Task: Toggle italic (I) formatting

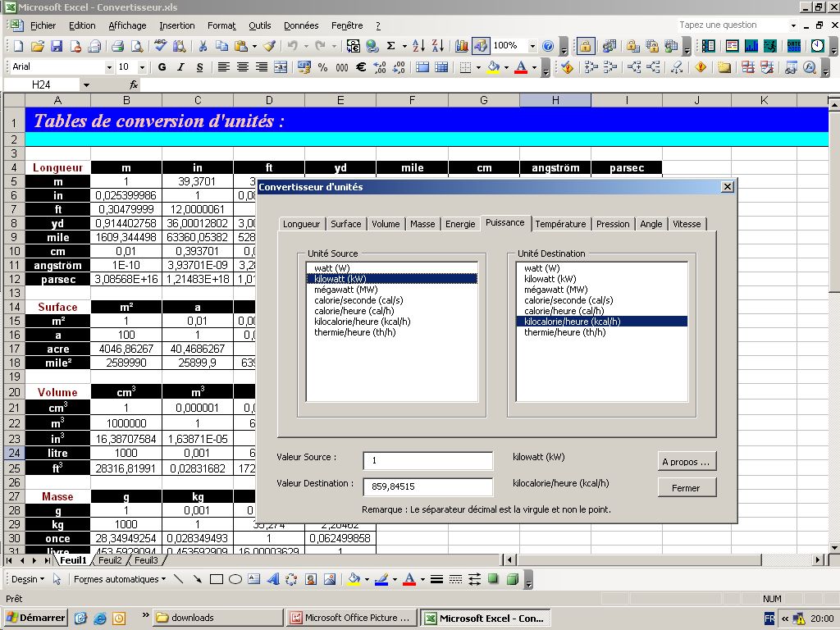Action: 181,67
